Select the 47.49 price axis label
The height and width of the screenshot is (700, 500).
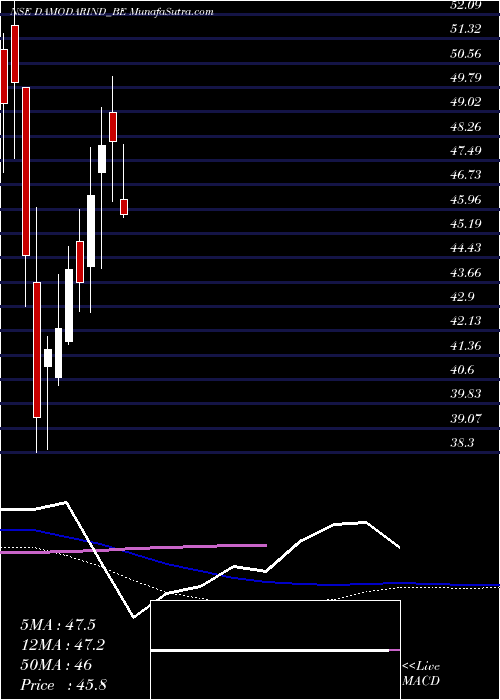pyautogui.click(x=465, y=151)
